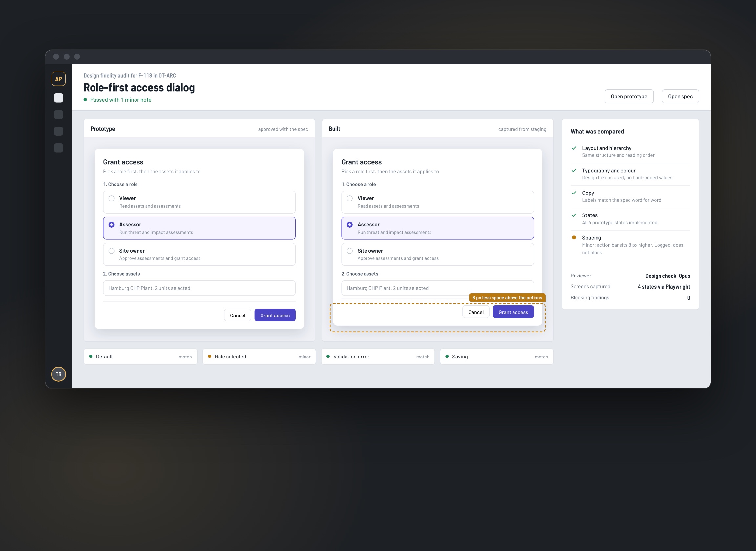756x551 pixels.
Task: Open Choose assets field in Prototype dialog
Action: [199, 288]
